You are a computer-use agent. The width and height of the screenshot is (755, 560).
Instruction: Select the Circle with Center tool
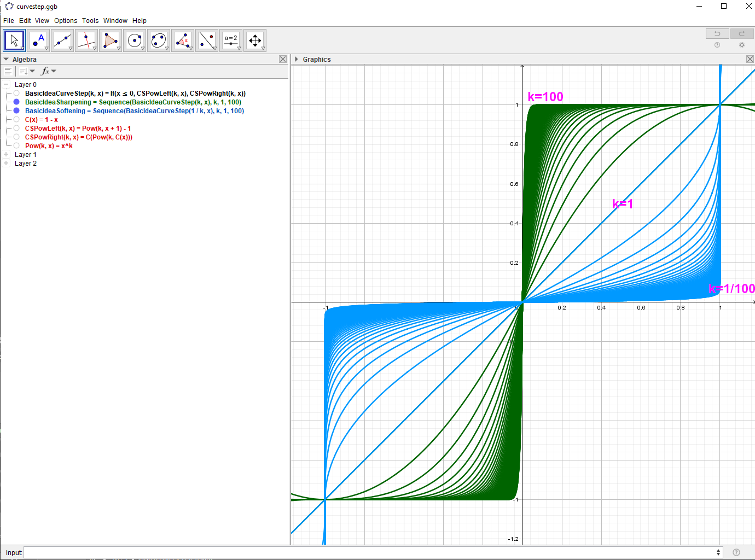click(135, 40)
